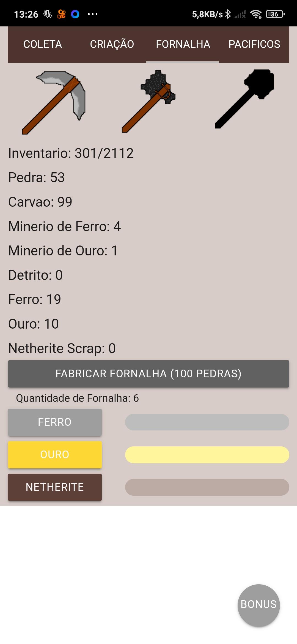Viewport: 297px width, 644px height.
Task: Switch to the COLETA tab
Action: point(43,44)
